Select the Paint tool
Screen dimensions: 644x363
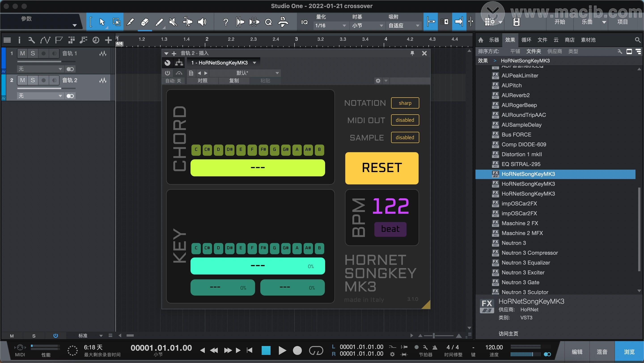pos(159,22)
